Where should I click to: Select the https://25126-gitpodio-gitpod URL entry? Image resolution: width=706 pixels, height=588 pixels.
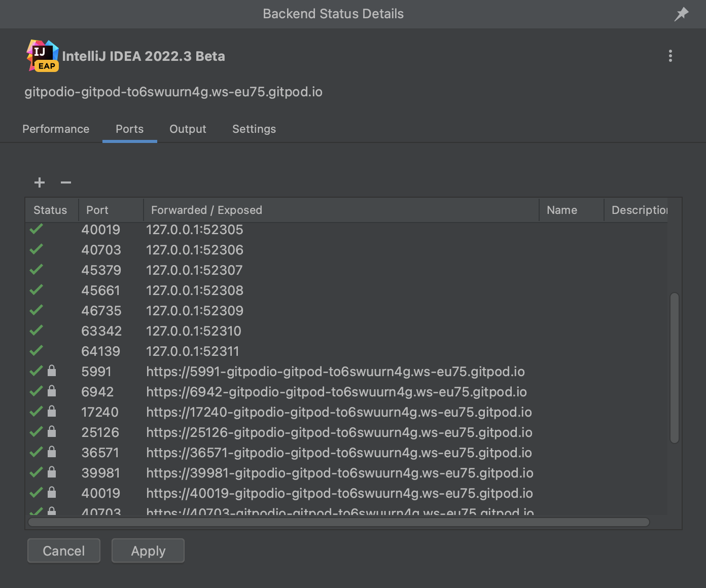point(339,432)
